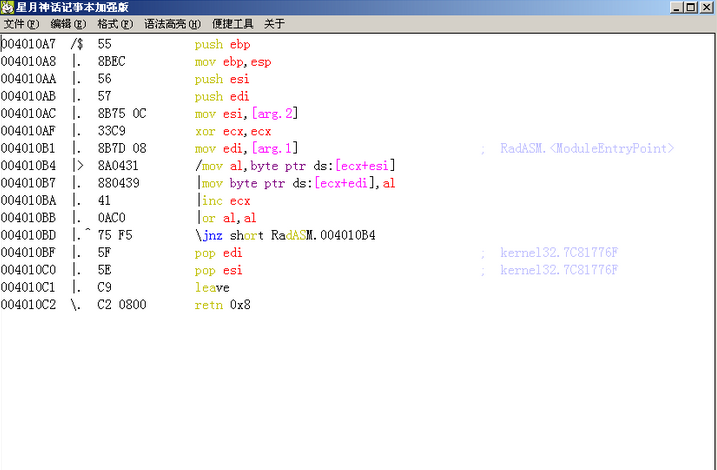
Task: Click kernel32.7C81776F comment on pop edi line
Action: 559,253
